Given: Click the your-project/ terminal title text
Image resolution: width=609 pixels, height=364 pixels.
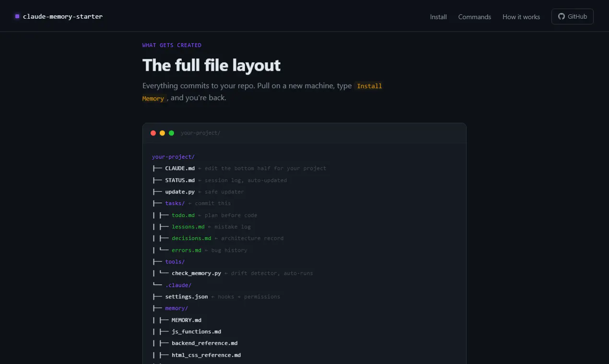Looking at the screenshot, I should 200,133.
